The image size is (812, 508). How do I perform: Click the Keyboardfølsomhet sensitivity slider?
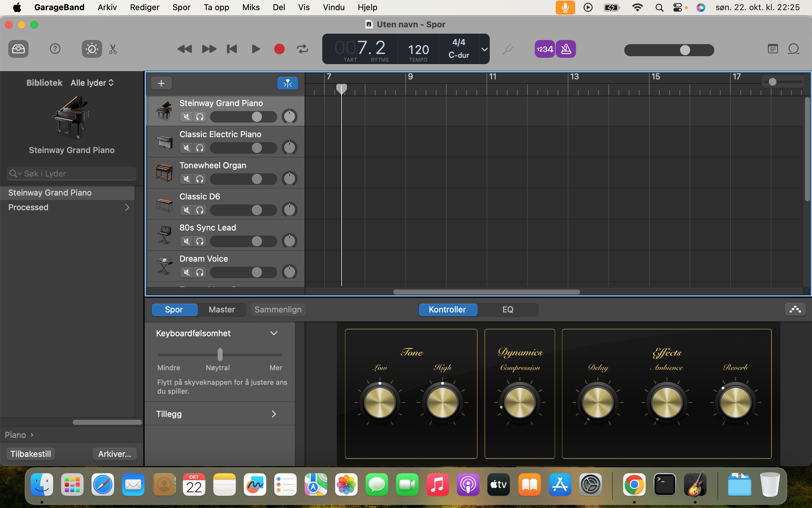pyautogui.click(x=220, y=354)
